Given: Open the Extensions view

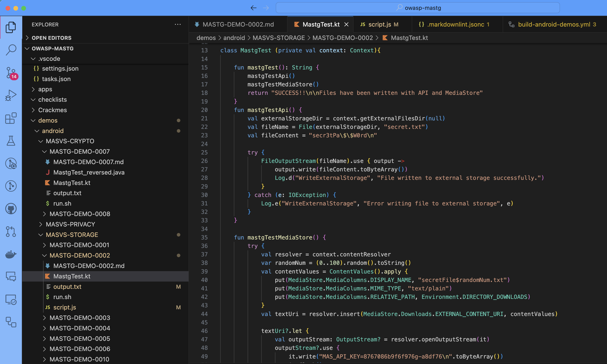Looking at the screenshot, I should coord(11,118).
